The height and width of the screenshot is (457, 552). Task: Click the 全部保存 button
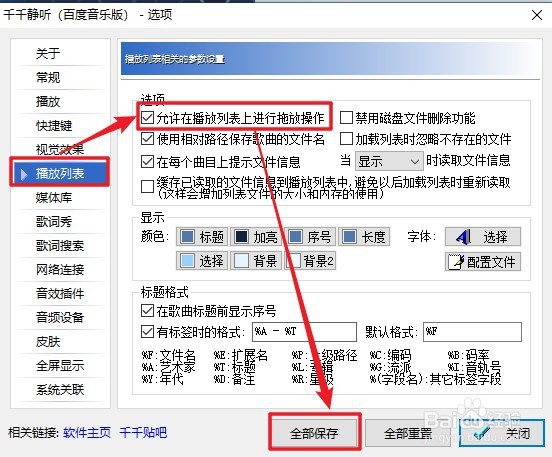314,433
